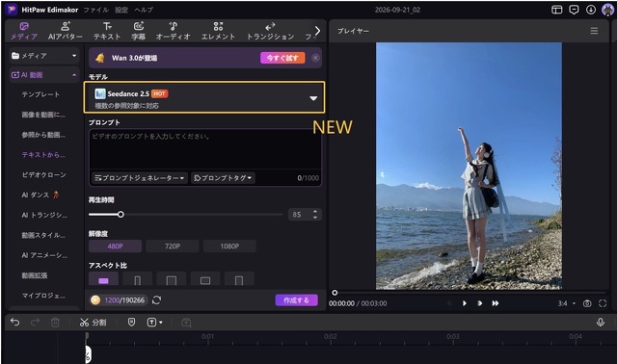Screen dimensions: 617x364
Task: Select the second aspect ratio option
Action: point(137,278)
